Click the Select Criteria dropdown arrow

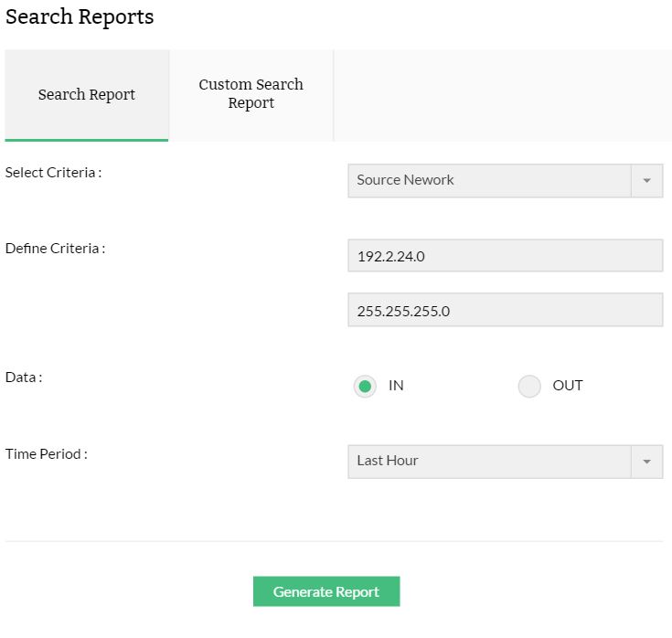[646, 181]
